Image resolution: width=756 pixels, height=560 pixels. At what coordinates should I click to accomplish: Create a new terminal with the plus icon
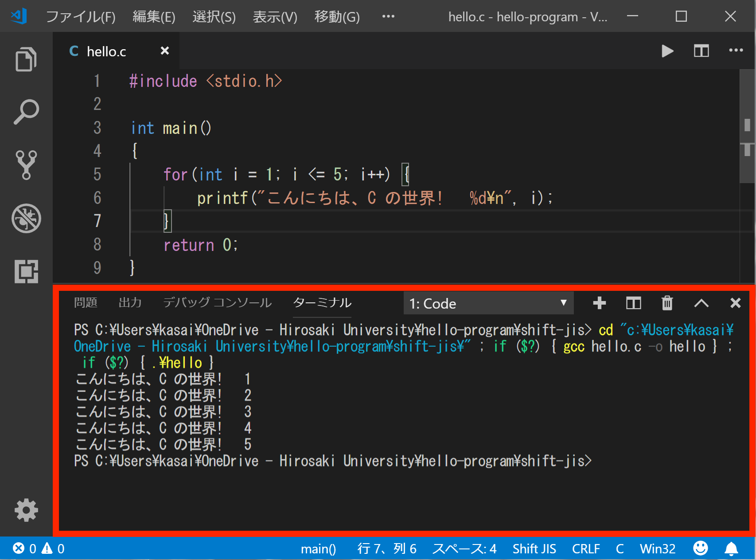599,303
